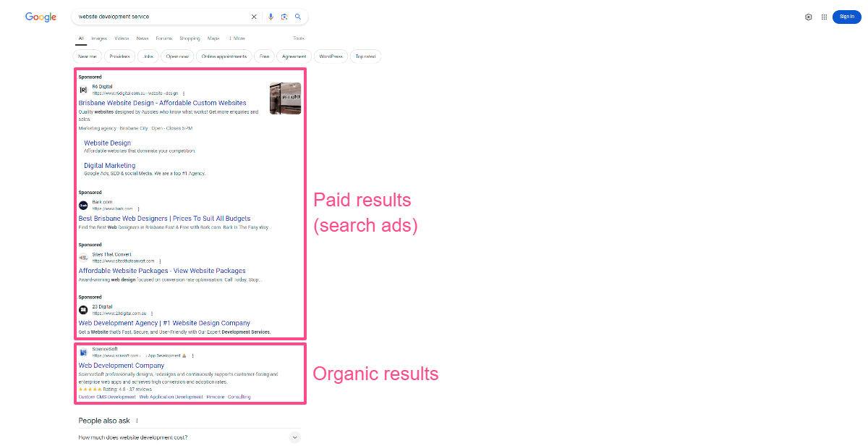This screenshot has height=446, width=868.
Task: Switch to the Maps tab
Action: pyautogui.click(x=213, y=38)
